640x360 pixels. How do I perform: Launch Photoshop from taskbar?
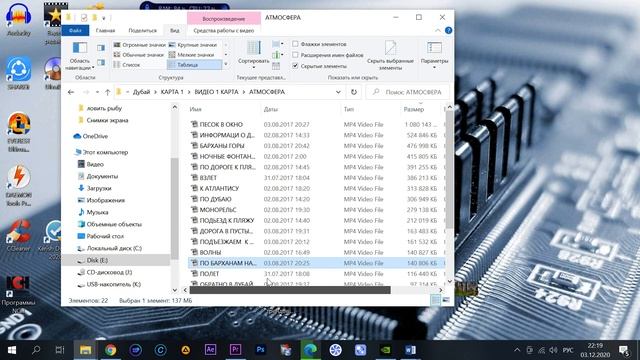260,350
